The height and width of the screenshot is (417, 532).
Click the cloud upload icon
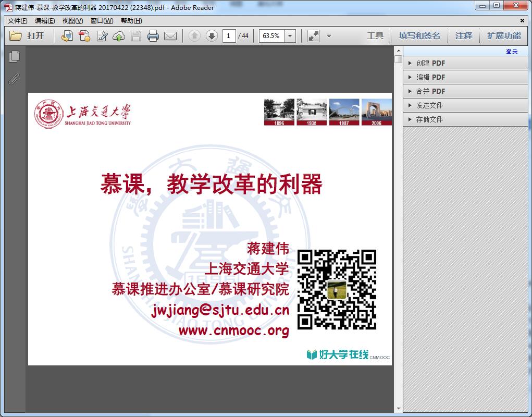[119, 36]
